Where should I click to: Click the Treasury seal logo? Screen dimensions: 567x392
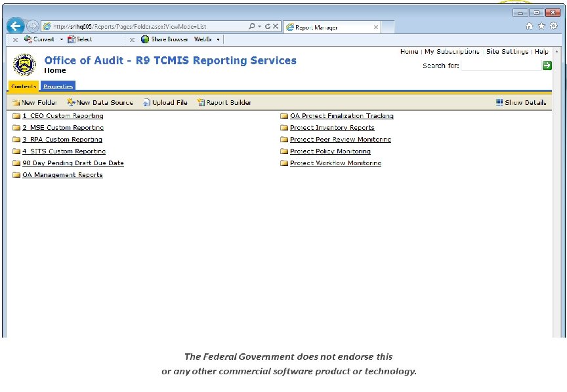click(24, 65)
